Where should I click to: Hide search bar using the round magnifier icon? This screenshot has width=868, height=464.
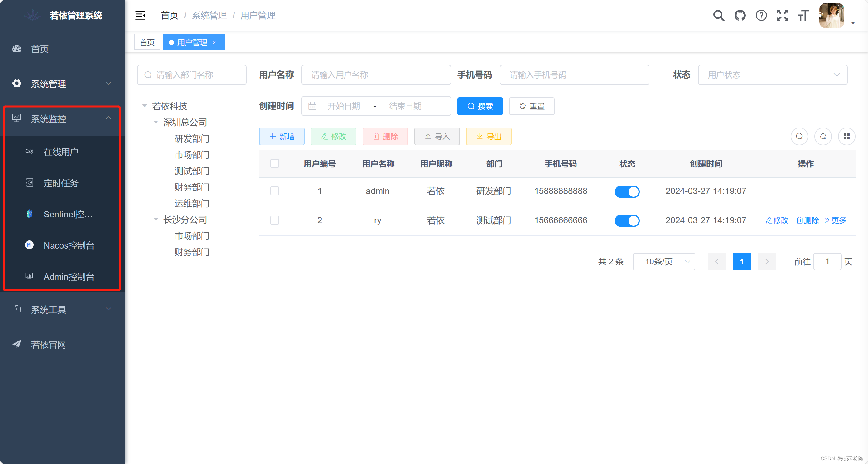pos(799,137)
